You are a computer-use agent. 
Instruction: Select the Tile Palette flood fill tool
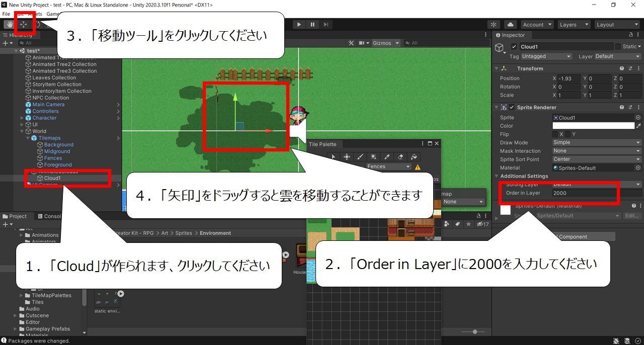pyautogui.click(x=414, y=156)
